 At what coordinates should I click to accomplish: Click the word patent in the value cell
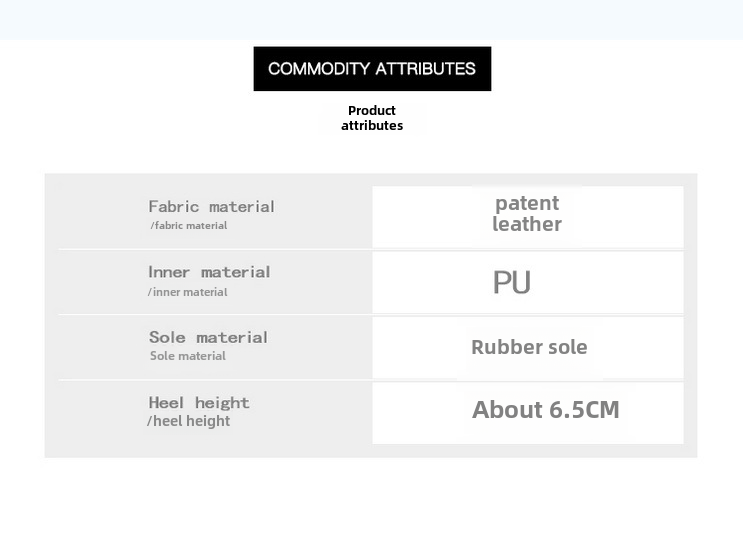coord(527,204)
